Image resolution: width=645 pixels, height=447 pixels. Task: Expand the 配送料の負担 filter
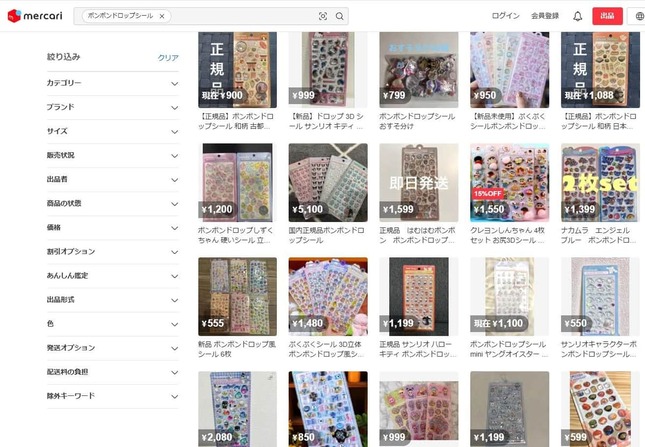pyautogui.click(x=112, y=372)
